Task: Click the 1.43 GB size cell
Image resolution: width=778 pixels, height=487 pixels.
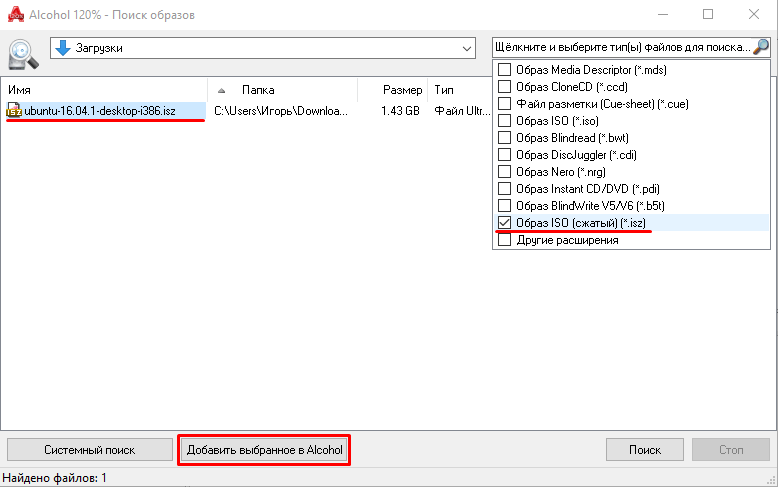Action: click(x=400, y=111)
